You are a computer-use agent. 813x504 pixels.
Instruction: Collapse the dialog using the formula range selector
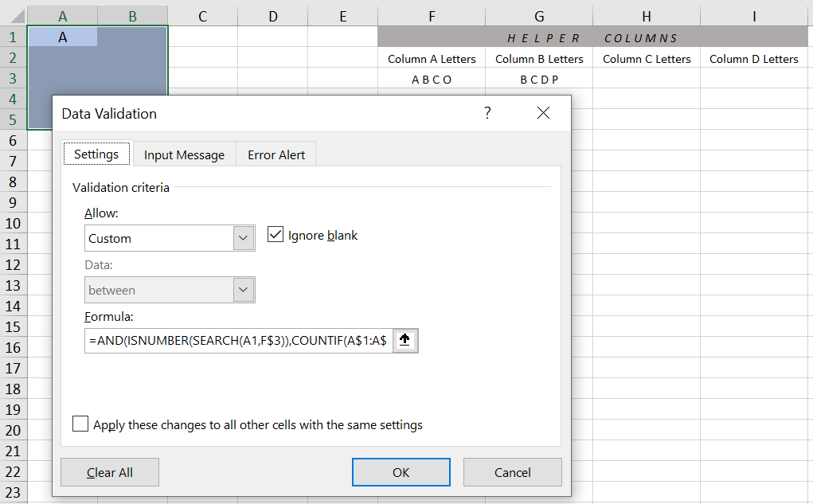coord(405,340)
